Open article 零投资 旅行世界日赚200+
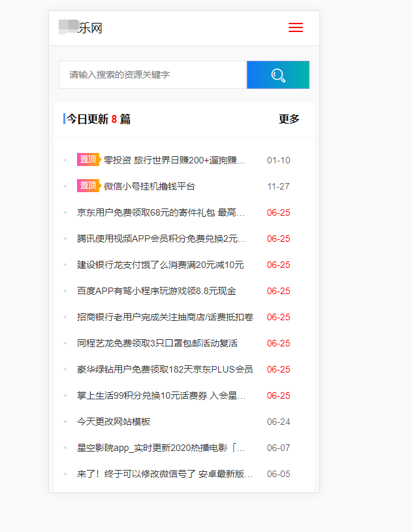Screen dimensions: 412x532 point(174,160)
